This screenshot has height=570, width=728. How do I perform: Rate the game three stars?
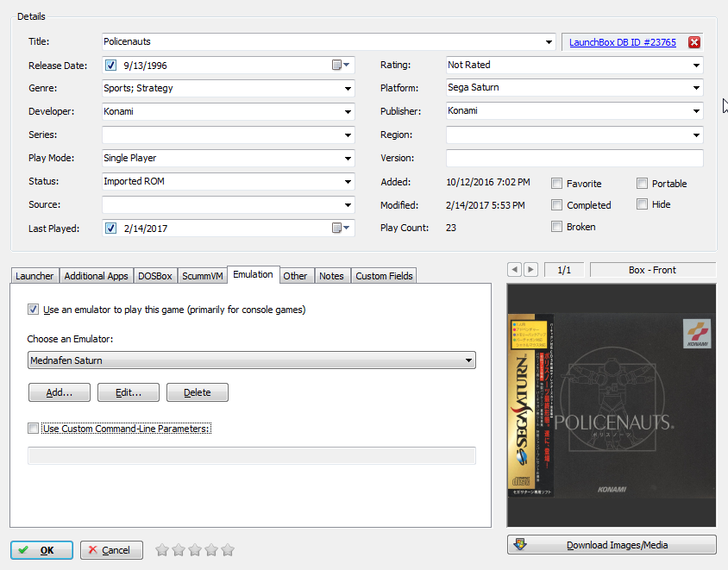click(x=195, y=550)
